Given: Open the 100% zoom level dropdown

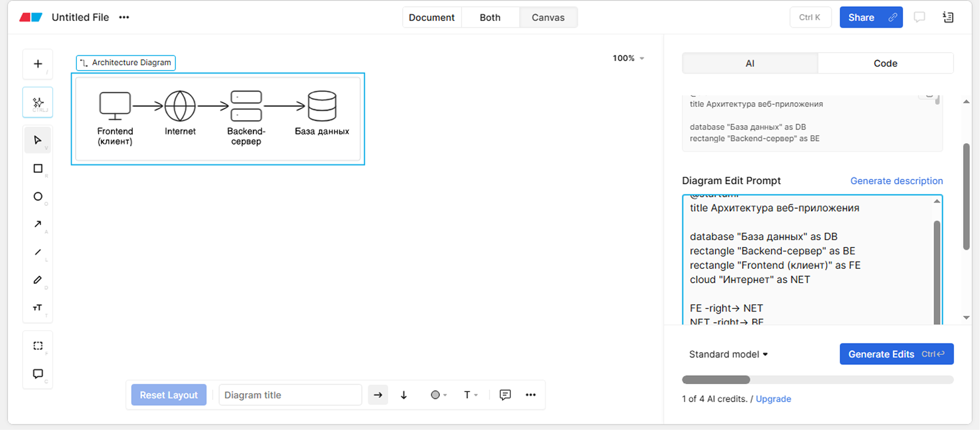Looking at the screenshot, I should click(x=628, y=58).
